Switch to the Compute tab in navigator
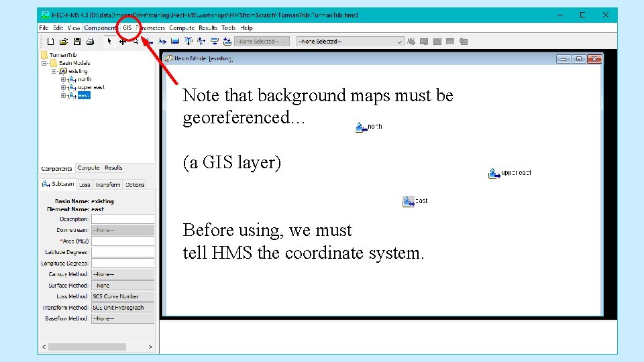 pyautogui.click(x=89, y=168)
